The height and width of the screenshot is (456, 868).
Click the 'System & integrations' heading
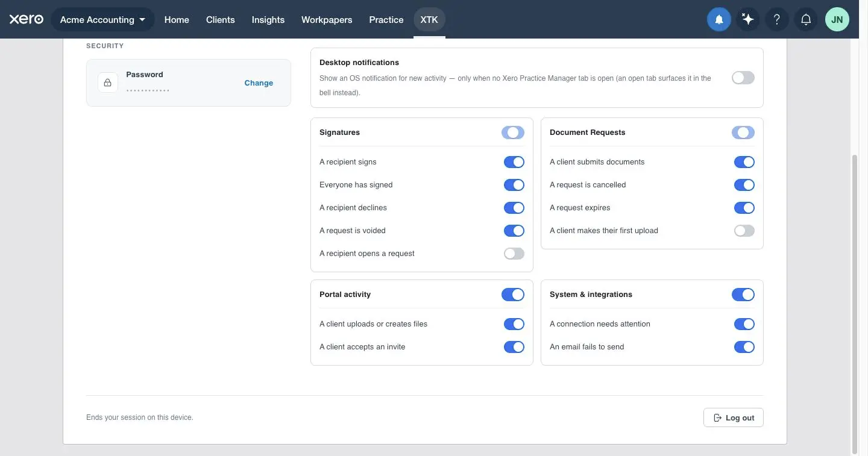click(591, 295)
